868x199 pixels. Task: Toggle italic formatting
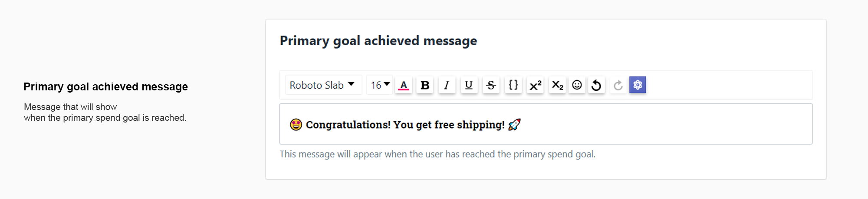pyautogui.click(x=447, y=85)
